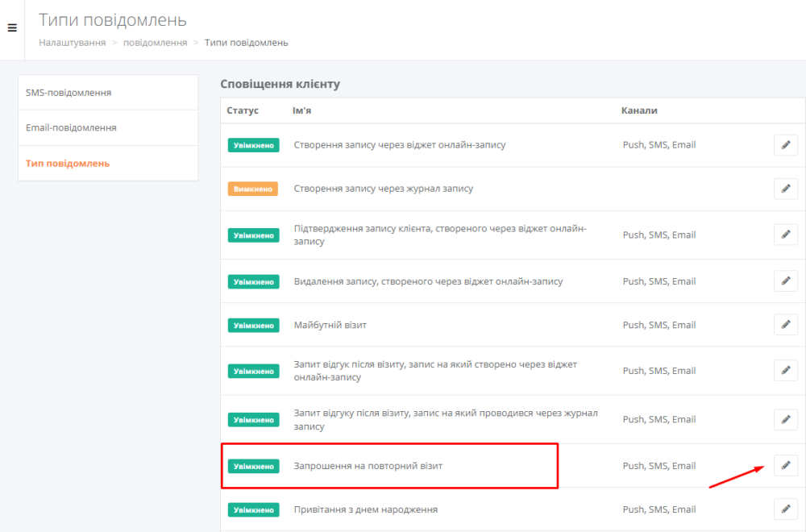This screenshot has width=806, height=532.
Task: Click pencil for review request via online widget
Action: click(x=785, y=371)
